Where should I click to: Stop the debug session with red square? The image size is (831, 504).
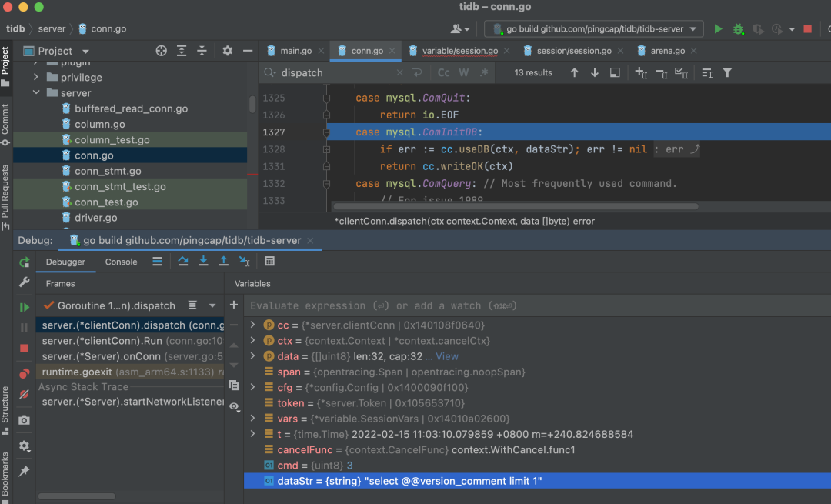coord(25,348)
